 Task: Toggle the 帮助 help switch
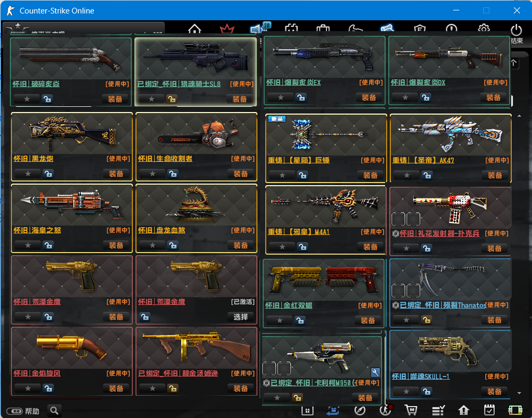point(17,411)
